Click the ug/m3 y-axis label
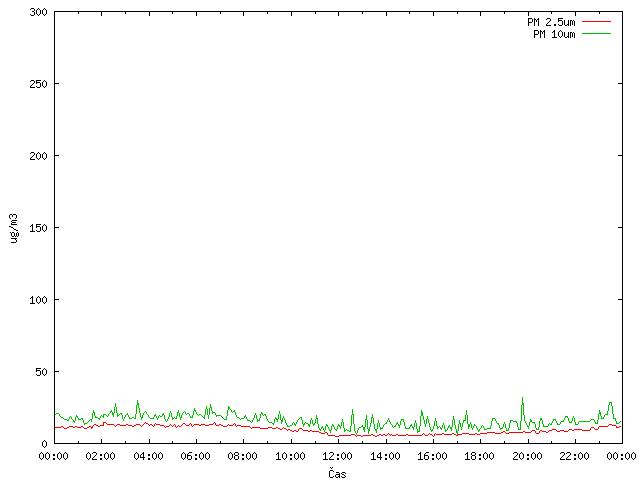 [14, 228]
